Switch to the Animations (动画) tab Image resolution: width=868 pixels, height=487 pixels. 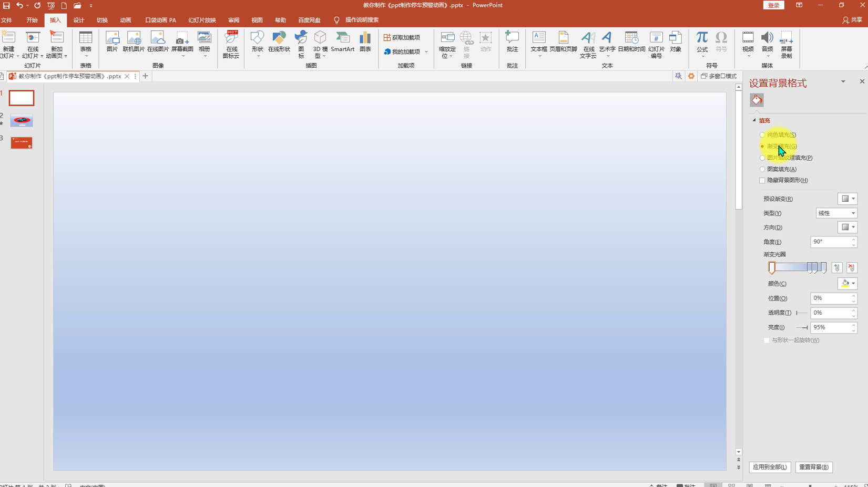pos(126,20)
